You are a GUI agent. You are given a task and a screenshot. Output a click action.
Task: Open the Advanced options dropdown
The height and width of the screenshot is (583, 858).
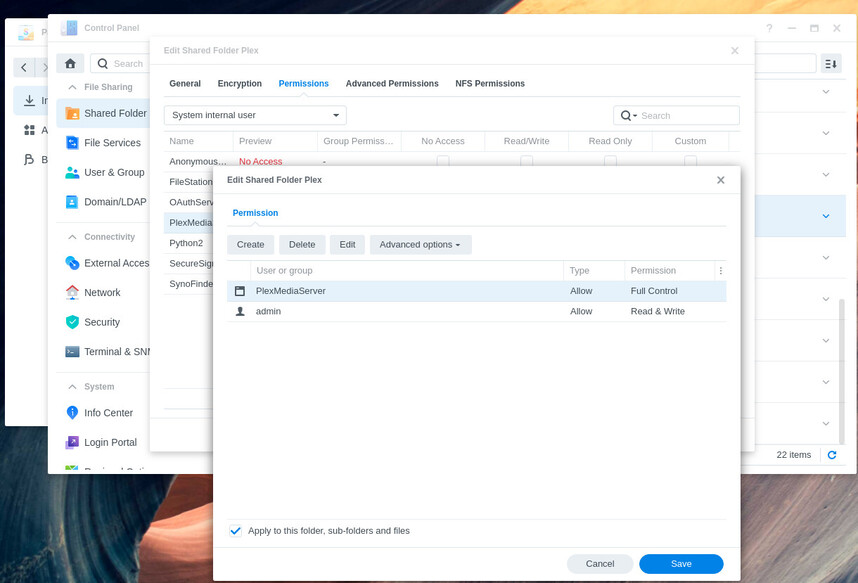pos(420,245)
